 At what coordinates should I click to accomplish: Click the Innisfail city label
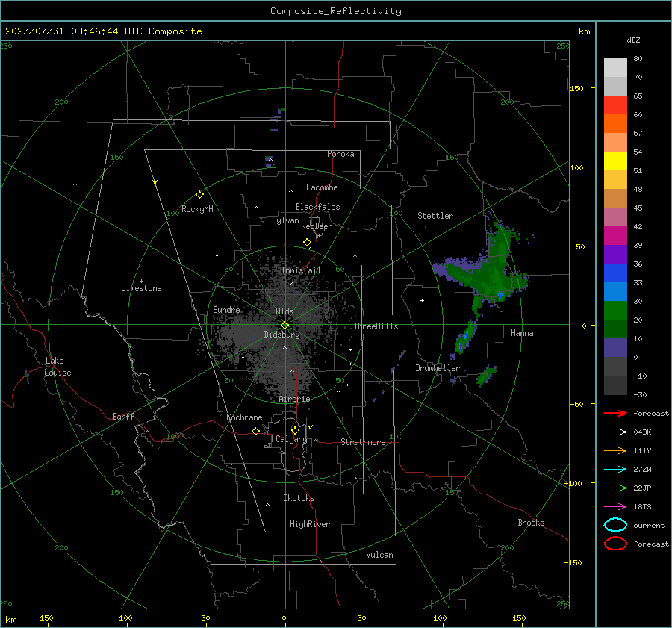click(x=301, y=270)
